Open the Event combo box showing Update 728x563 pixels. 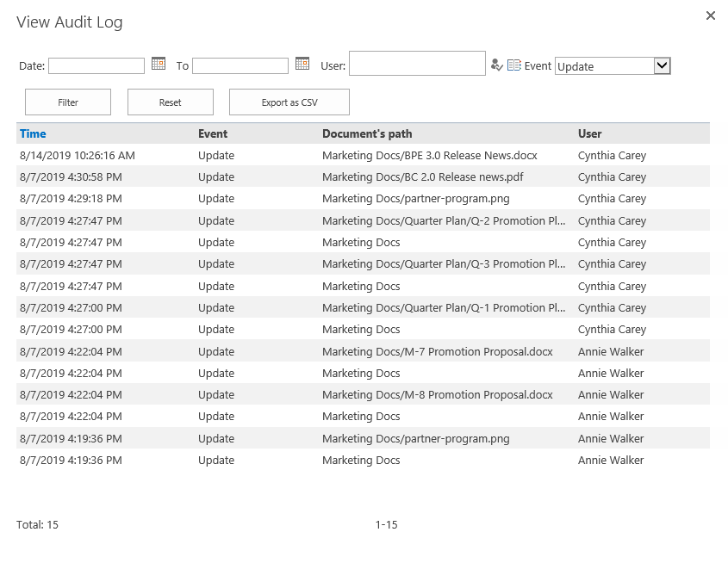pos(613,65)
